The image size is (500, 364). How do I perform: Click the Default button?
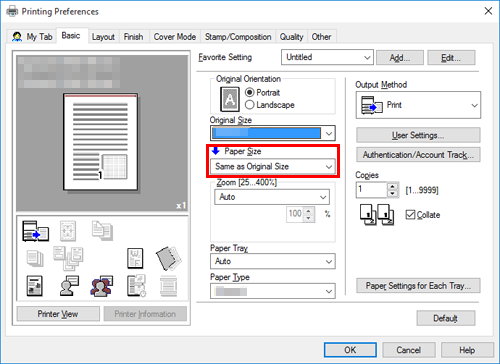point(446,318)
